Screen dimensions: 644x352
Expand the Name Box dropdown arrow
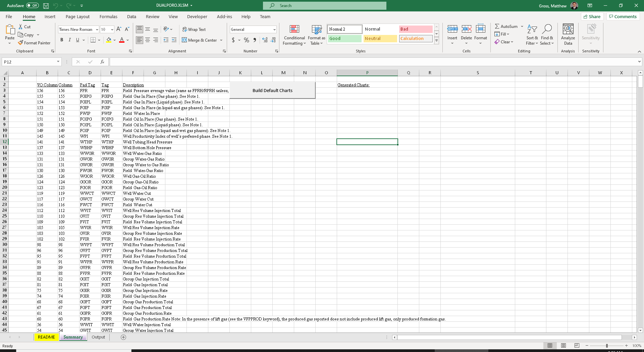click(x=58, y=62)
